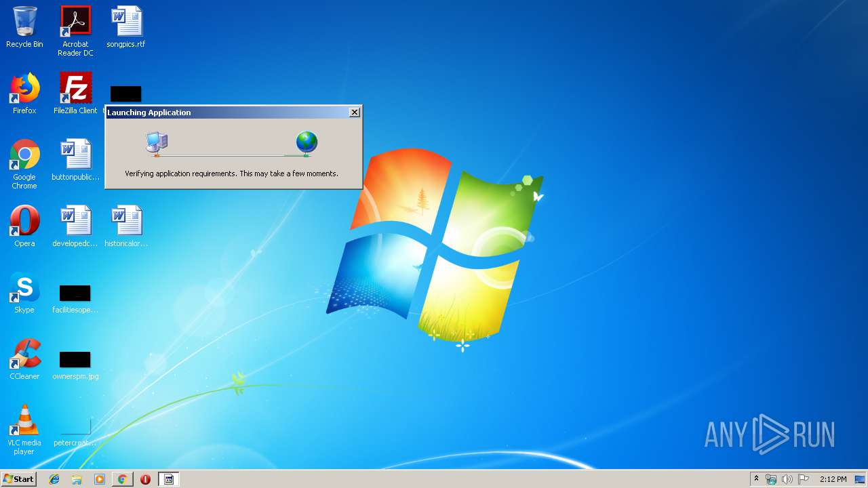Click the verifying application requirements message
Image resolution: width=868 pixels, height=488 pixels.
tap(231, 174)
